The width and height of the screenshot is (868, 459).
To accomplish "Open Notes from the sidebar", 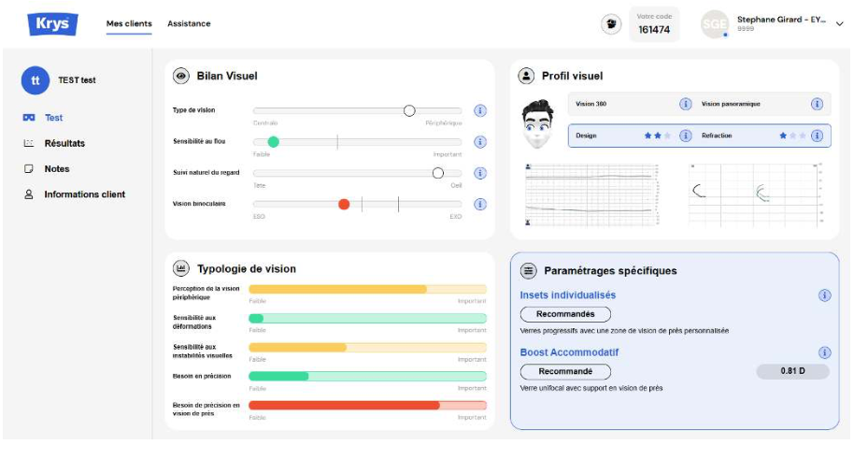I will [57, 169].
